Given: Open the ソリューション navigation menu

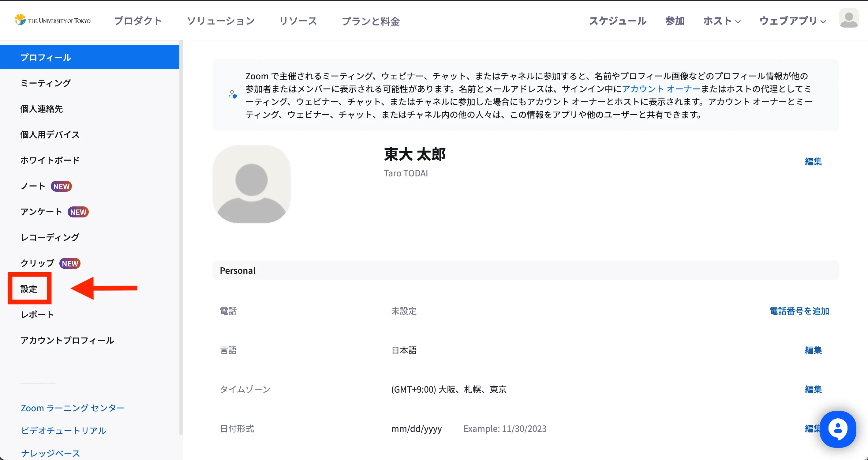Looking at the screenshot, I should click(x=221, y=21).
